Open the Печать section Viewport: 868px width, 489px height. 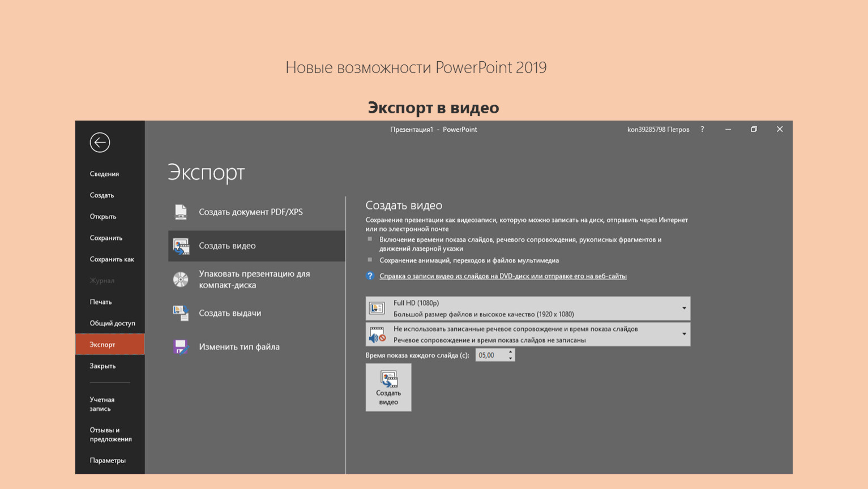coord(101,302)
